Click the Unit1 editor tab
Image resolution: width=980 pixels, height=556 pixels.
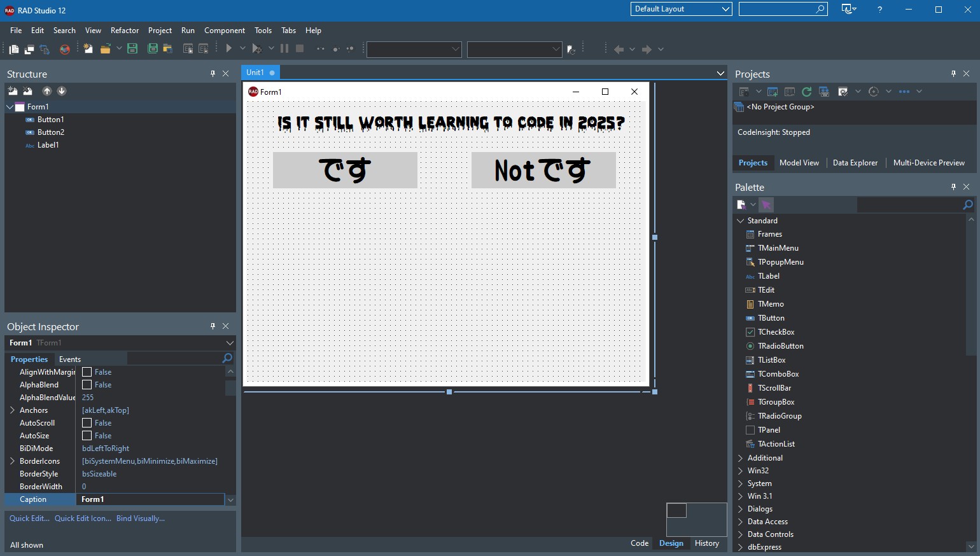260,73
